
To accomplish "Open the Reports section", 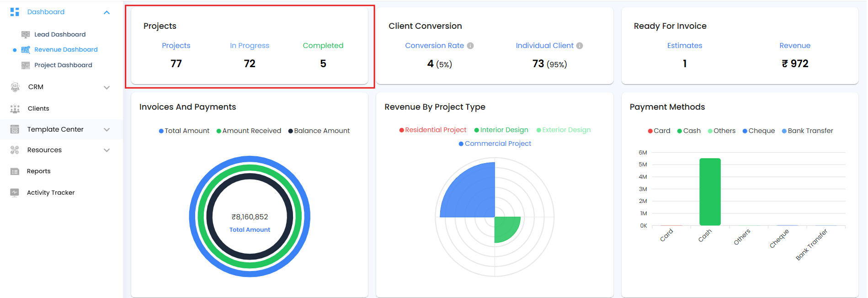I will [38, 171].
